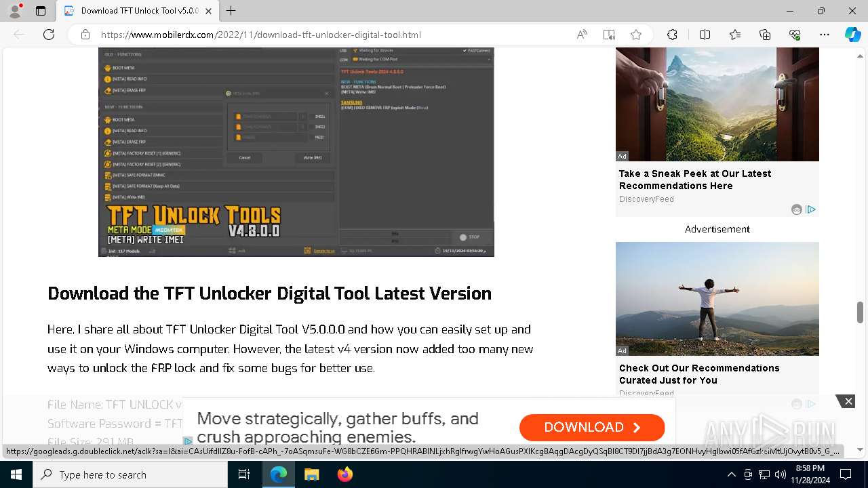This screenshot has width=868, height=488.
Task: Close the Download TFT Unlock Tool tab
Action: [208, 11]
